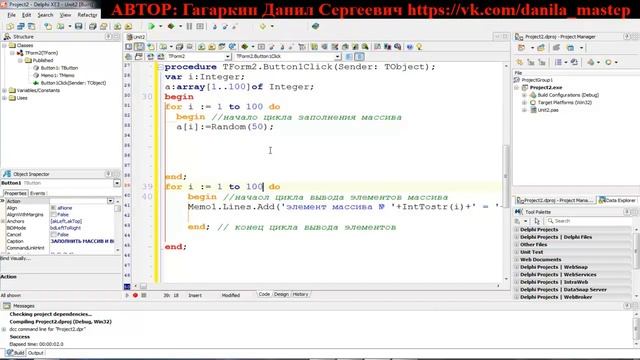Expand the Unit Test palette category
The width and height of the screenshot is (640, 360).
[531, 252]
